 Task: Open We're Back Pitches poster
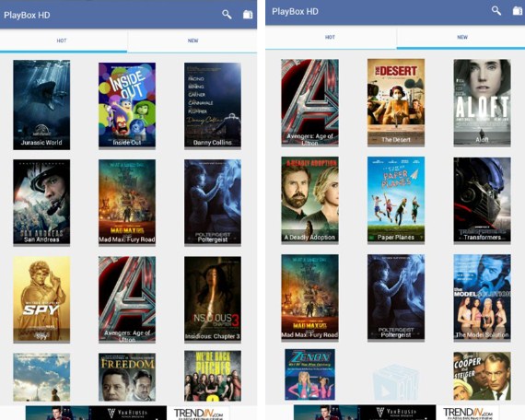pyautogui.click(x=213, y=376)
